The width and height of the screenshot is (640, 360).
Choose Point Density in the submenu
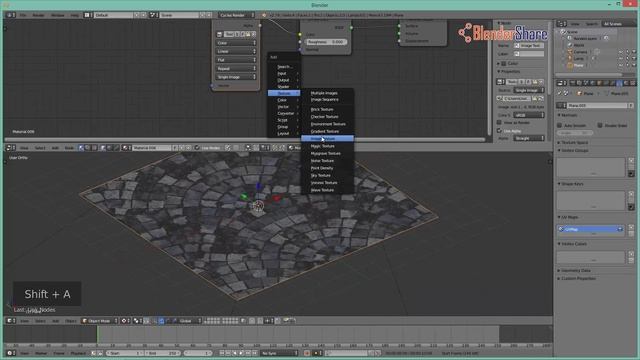coord(327,168)
